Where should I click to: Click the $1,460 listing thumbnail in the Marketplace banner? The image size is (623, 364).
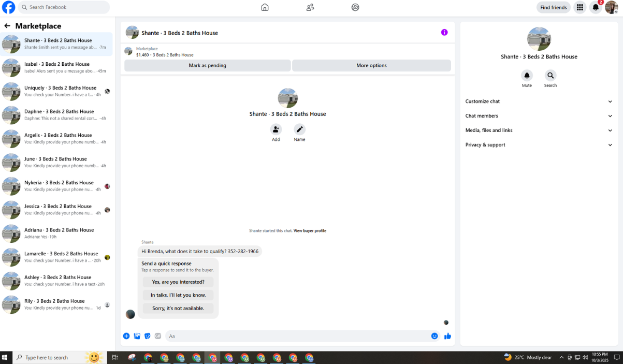pyautogui.click(x=128, y=51)
